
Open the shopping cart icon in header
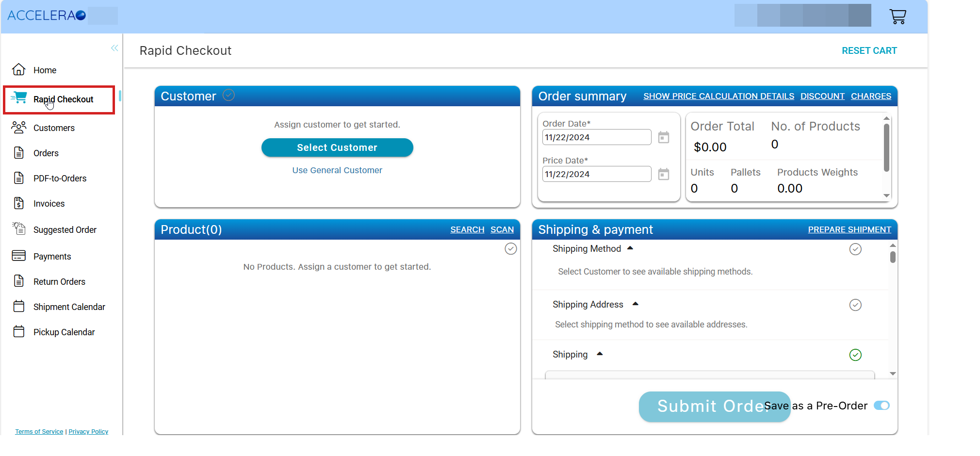898,16
